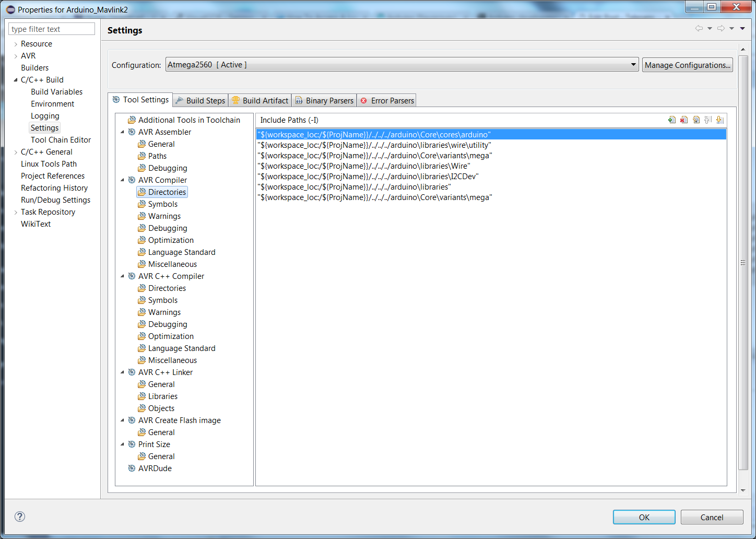Open Tool Chain Editor page
756x539 pixels.
click(x=61, y=140)
